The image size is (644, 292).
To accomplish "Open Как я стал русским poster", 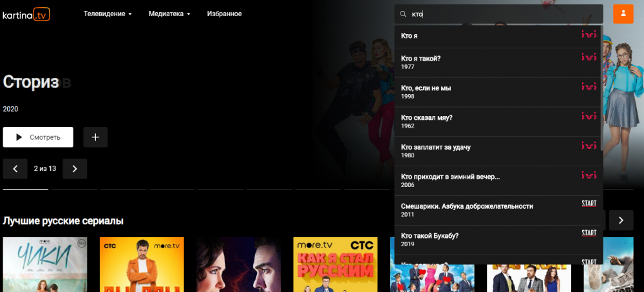I will coord(335,264).
